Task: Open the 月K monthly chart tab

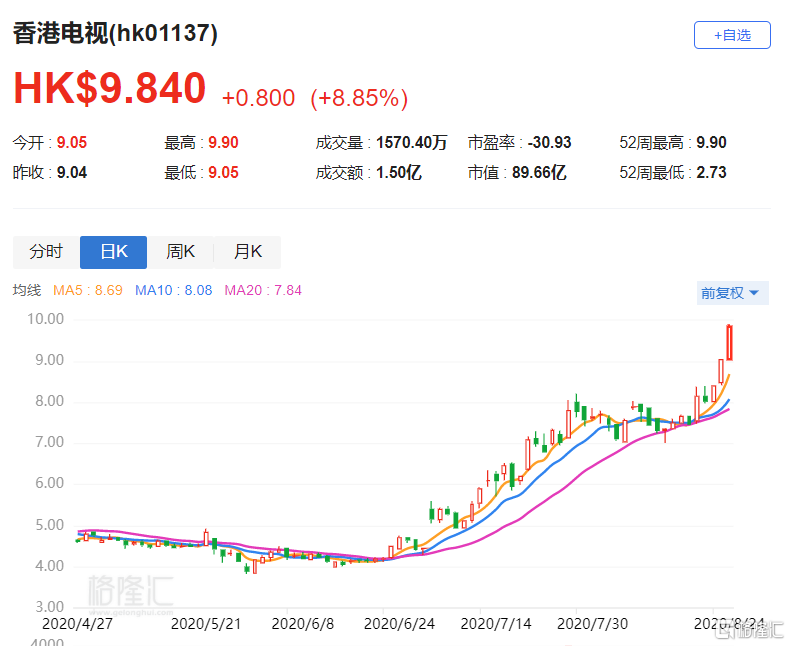Action: coord(247,251)
